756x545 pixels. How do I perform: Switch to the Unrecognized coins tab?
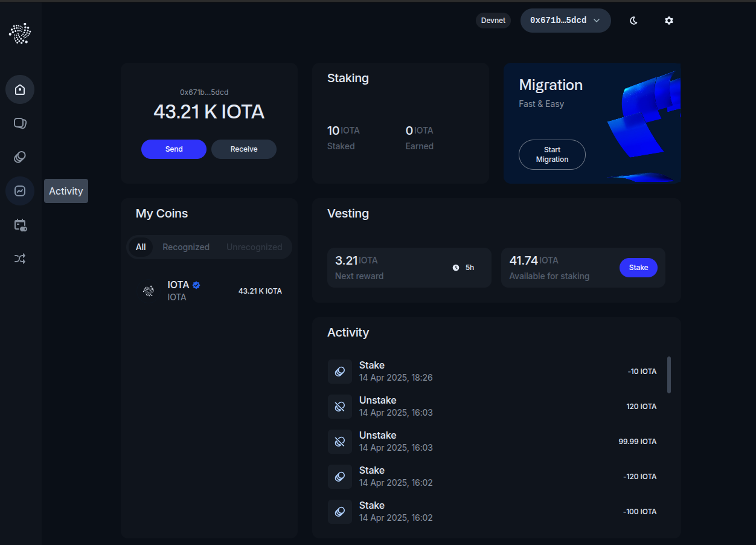pyautogui.click(x=254, y=247)
